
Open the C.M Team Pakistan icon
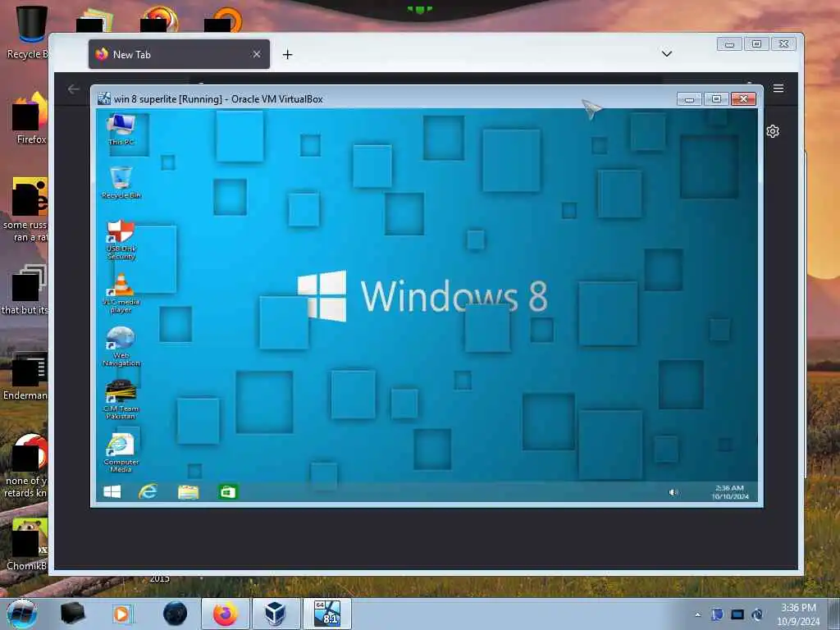[121, 399]
